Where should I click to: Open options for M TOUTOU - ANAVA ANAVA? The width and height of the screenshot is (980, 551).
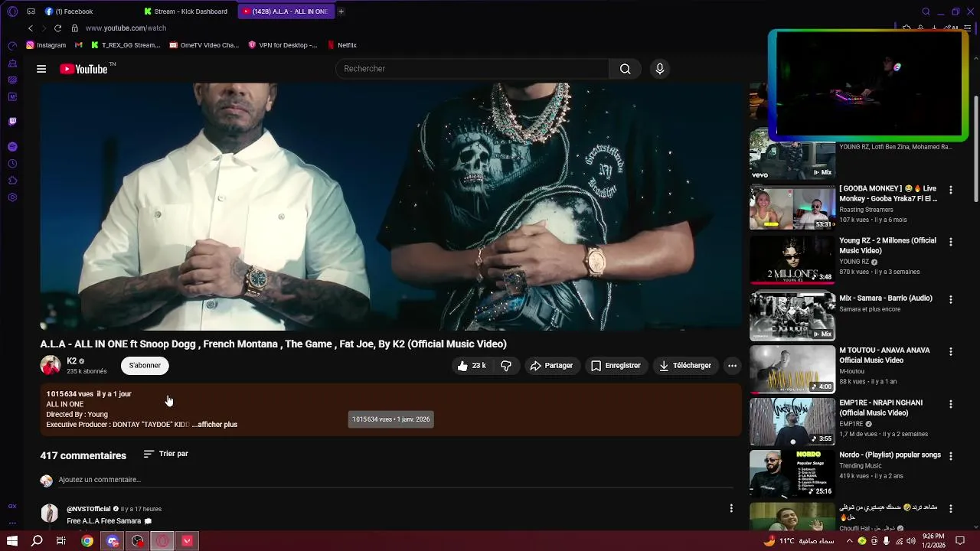click(x=951, y=352)
